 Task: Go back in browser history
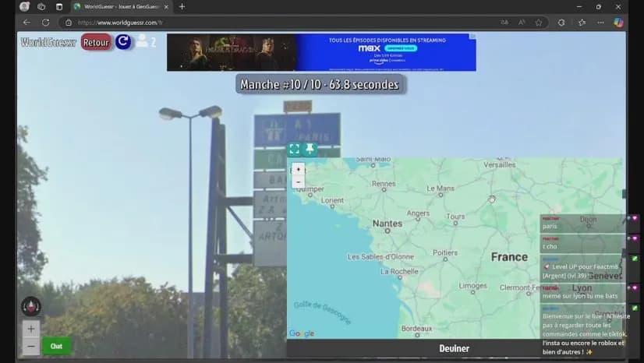(x=27, y=23)
